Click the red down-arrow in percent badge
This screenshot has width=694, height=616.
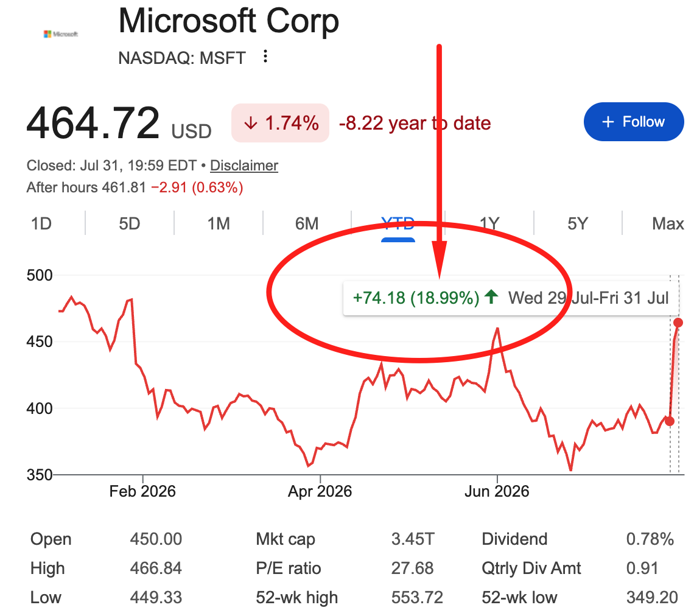click(251, 123)
